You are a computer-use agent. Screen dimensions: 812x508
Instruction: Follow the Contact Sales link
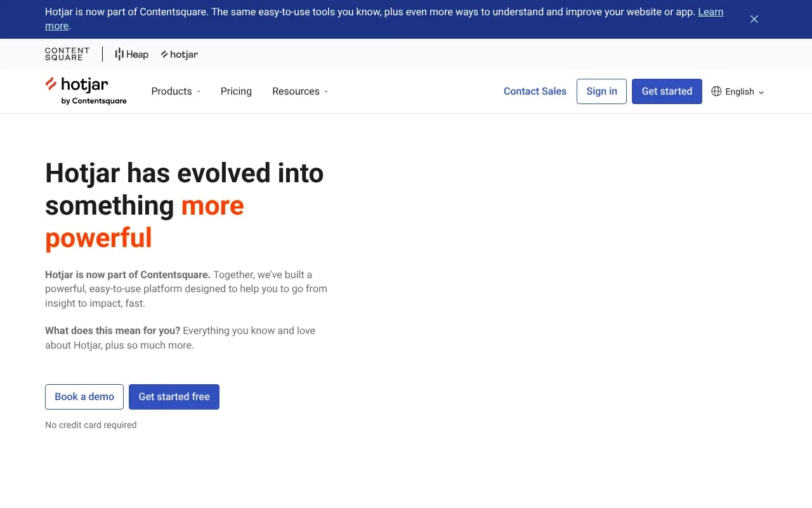[x=535, y=91]
